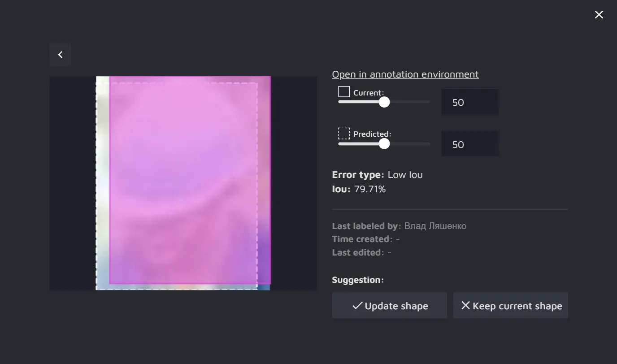Click the "Predicted:" label text
This screenshot has width=617, height=364.
[372, 134]
